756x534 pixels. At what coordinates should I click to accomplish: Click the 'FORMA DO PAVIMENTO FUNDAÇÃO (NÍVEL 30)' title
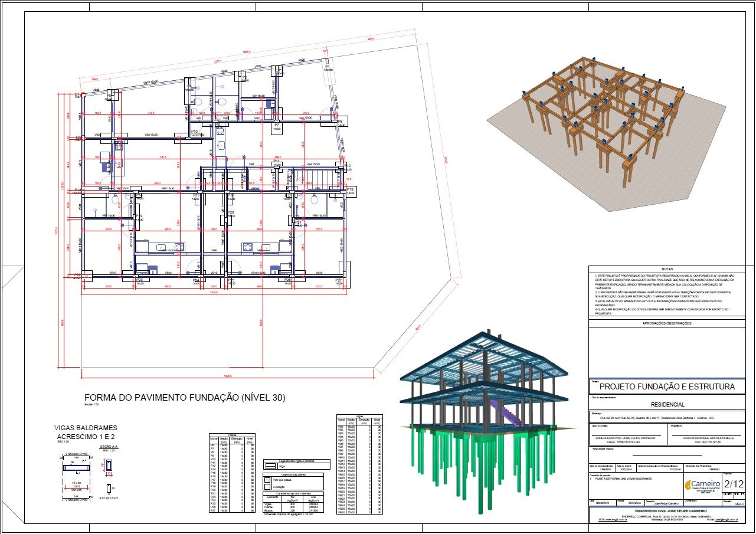pos(185,398)
